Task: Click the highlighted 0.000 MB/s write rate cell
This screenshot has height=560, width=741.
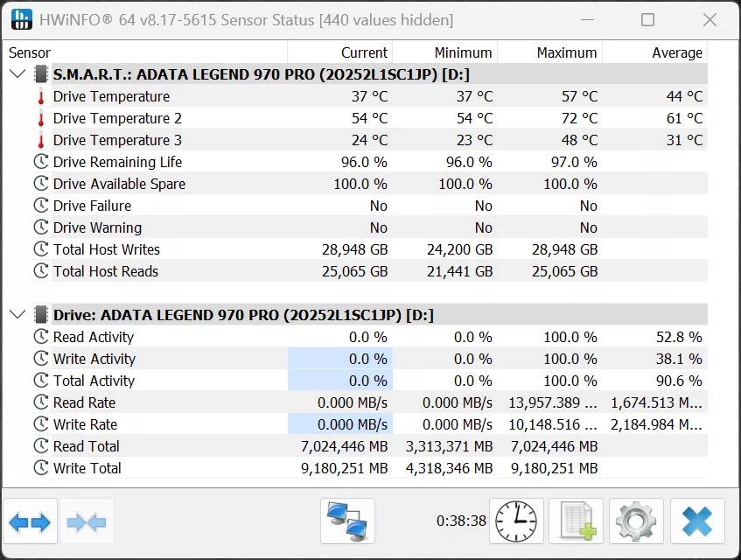Action: point(340,424)
